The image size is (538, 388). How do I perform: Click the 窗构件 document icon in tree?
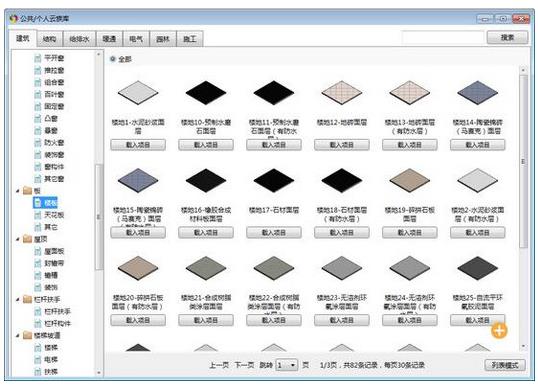[x=38, y=167]
